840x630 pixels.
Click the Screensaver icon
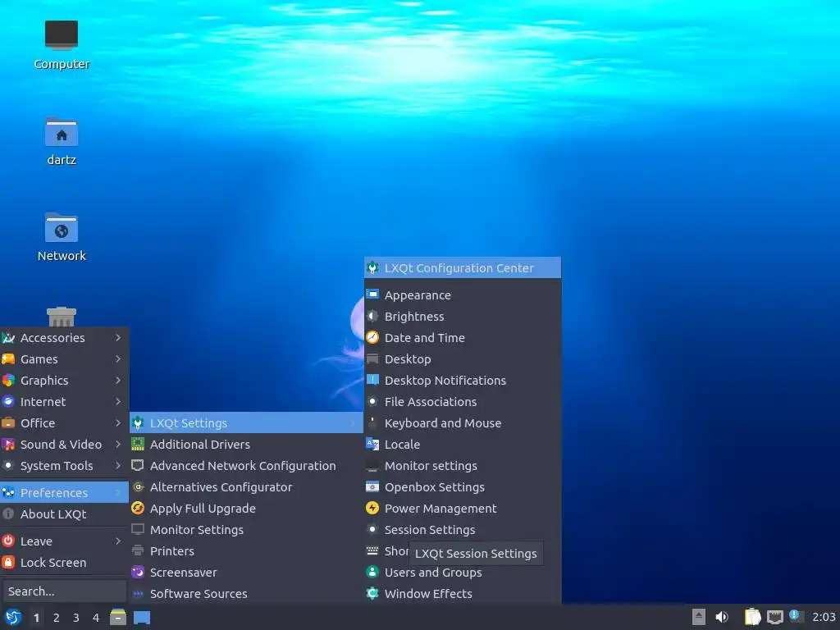138,572
